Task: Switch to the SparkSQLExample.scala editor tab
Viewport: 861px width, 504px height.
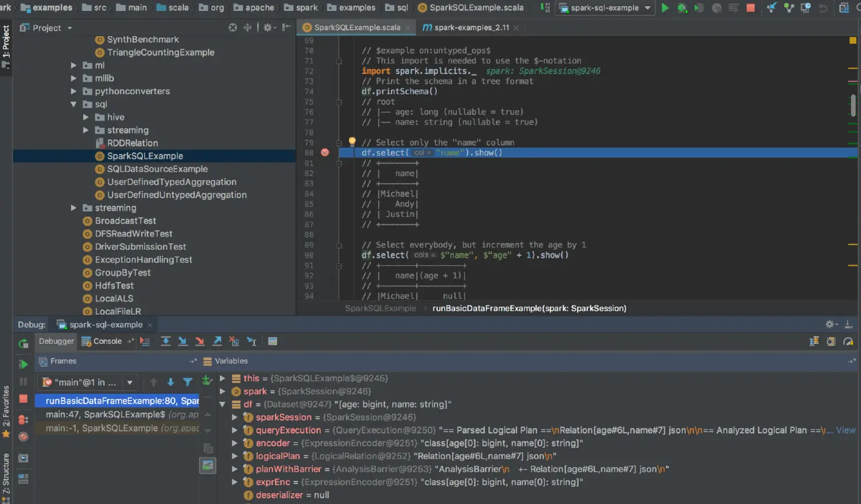Action: [x=356, y=28]
